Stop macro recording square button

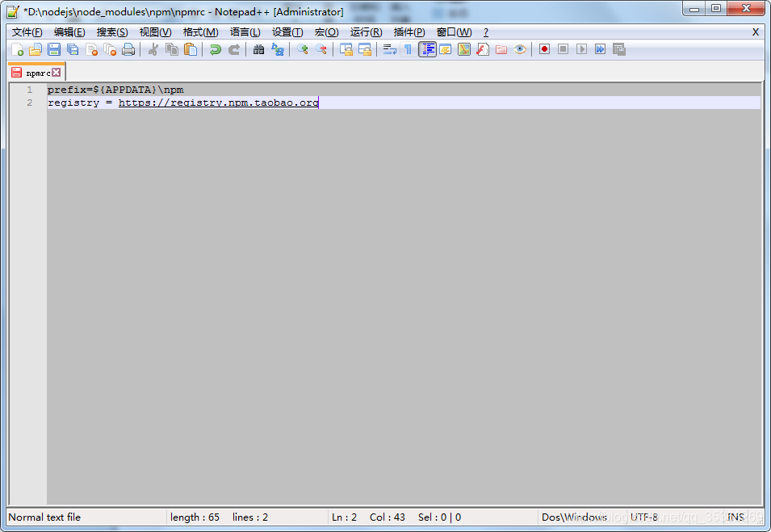(x=563, y=50)
